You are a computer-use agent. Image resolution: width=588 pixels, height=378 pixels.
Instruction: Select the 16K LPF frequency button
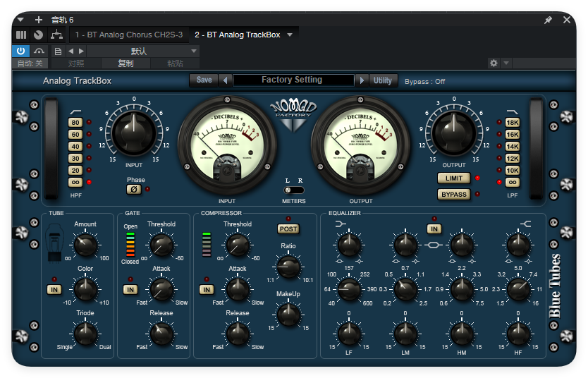coord(513,134)
